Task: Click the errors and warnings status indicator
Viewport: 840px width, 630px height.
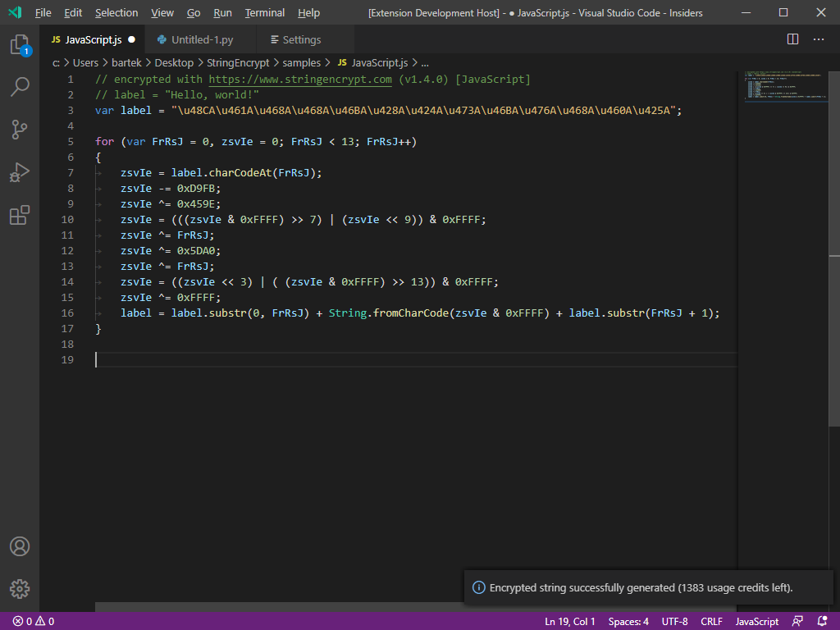Action: tap(34, 622)
